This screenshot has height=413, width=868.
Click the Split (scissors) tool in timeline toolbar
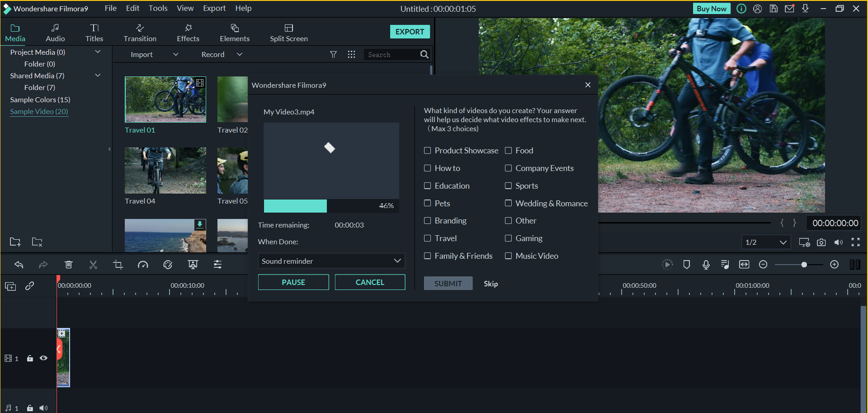click(93, 265)
